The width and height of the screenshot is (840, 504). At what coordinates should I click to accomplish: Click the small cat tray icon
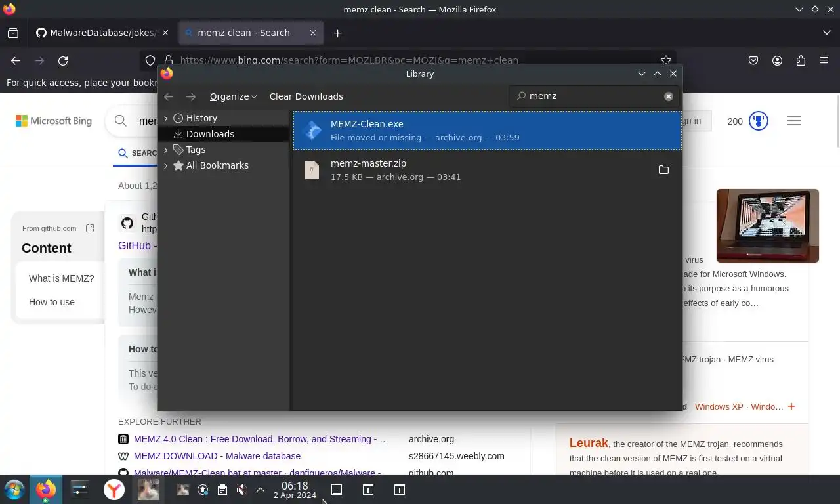click(x=183, y=490)
